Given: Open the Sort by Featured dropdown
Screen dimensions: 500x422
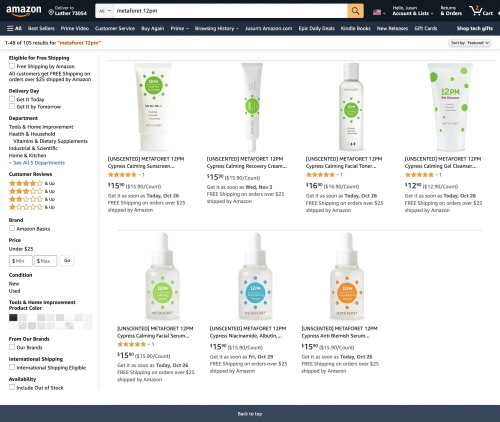Looking at the screenshot, I should [469, 43].
